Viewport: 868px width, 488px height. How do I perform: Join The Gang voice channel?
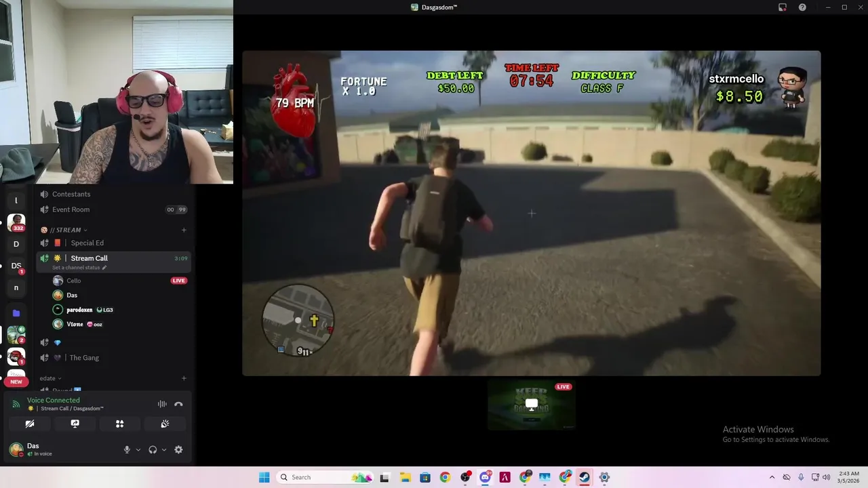(114, 358)
